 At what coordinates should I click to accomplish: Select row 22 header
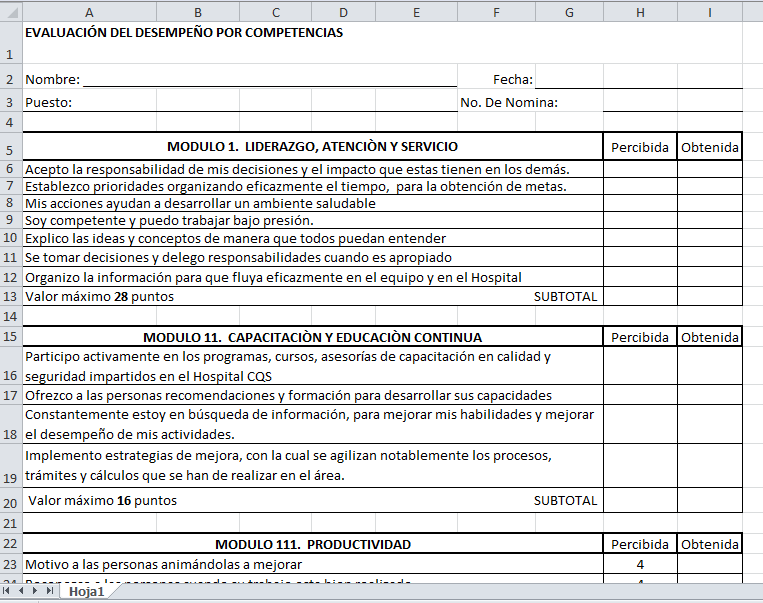tap(11, 543)
